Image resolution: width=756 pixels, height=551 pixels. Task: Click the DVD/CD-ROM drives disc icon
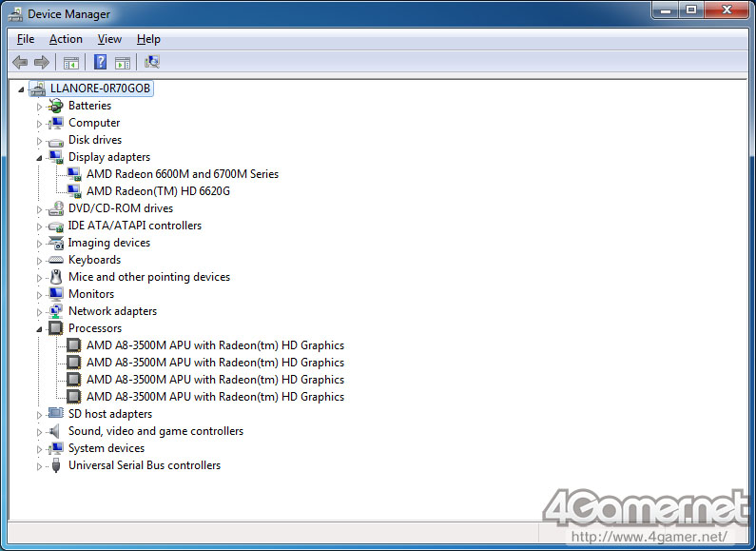(56, 208)
